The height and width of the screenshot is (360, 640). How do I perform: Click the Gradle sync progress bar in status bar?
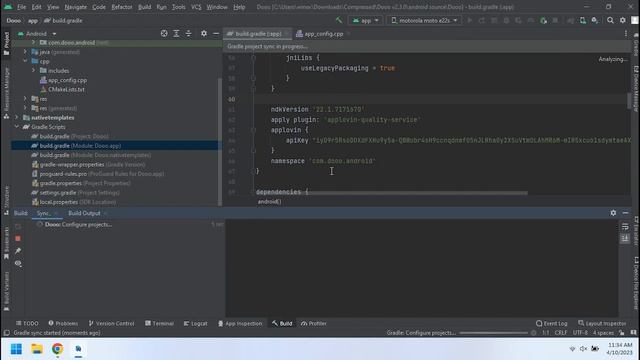click(x=493, y=333)
